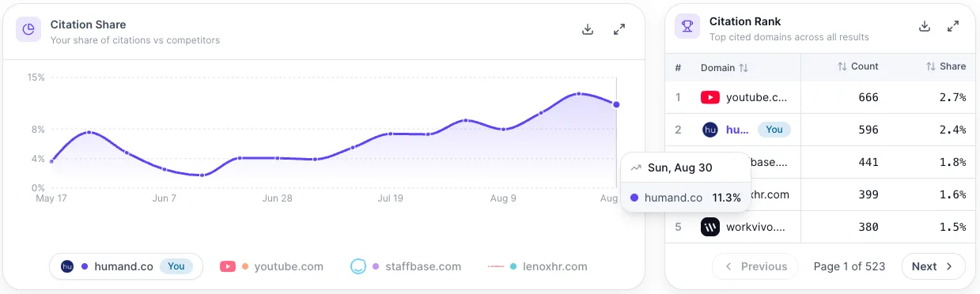The width and height of the screenshot is (980, 294).
Task: Click the share value 1.5%
Action: tap(952, 227)
